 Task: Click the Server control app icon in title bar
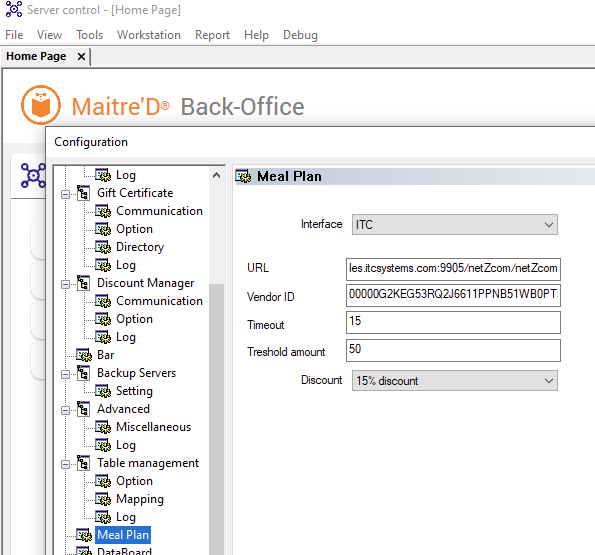[14, 9]
